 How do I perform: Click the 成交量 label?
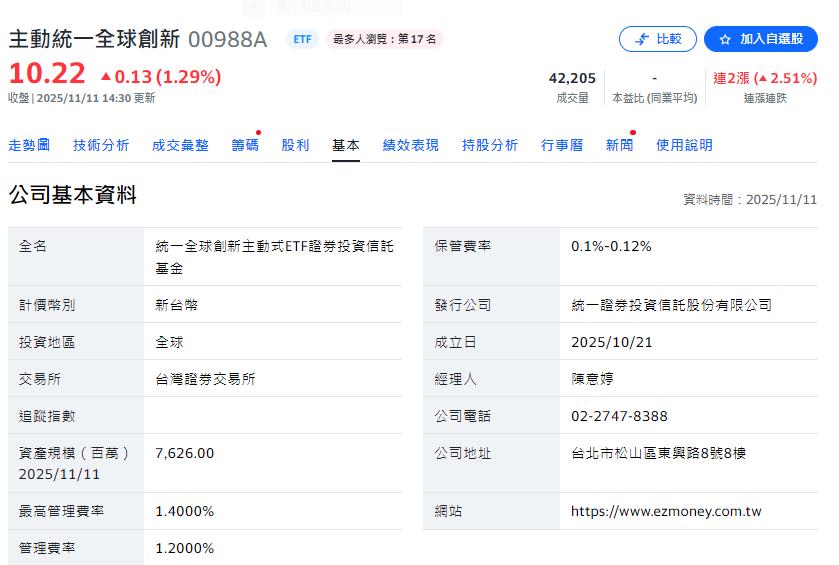click(572, 98)
